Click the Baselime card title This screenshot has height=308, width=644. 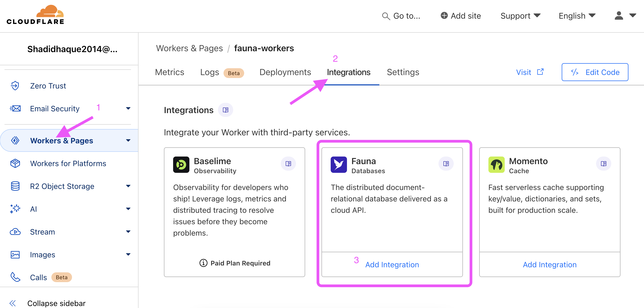tap(212, 161)
